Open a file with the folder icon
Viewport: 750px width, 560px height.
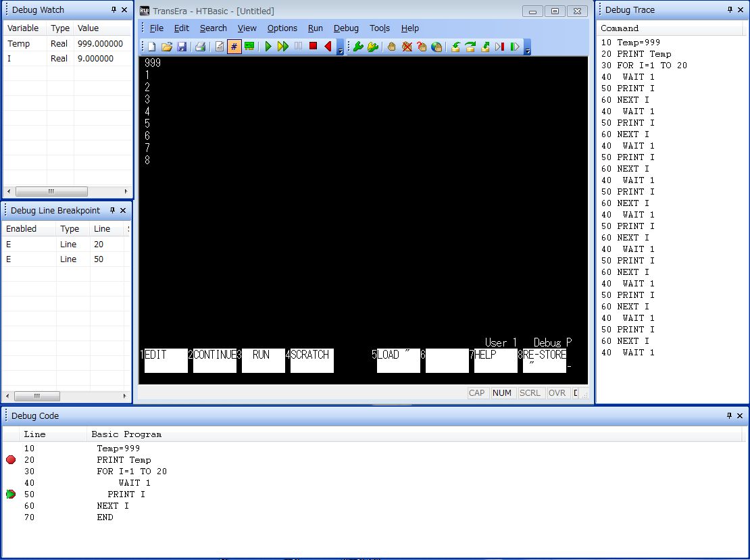click(166, 47)
